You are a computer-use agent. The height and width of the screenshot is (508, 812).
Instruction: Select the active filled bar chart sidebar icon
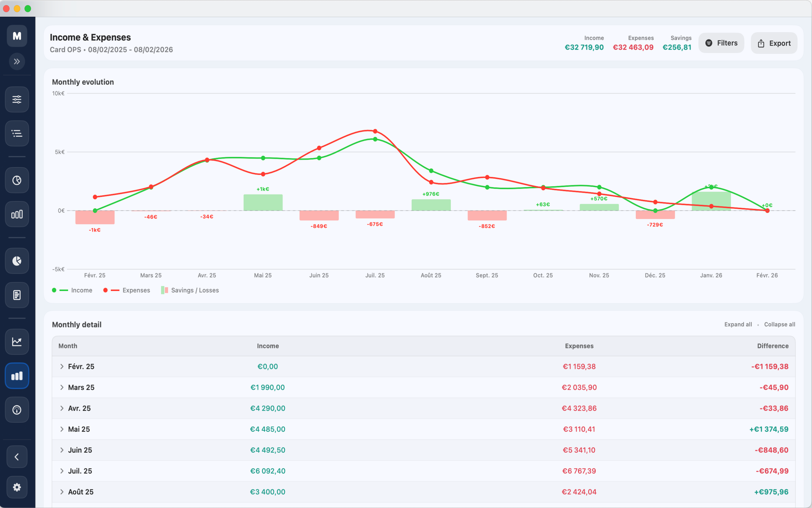coord(17,376)
